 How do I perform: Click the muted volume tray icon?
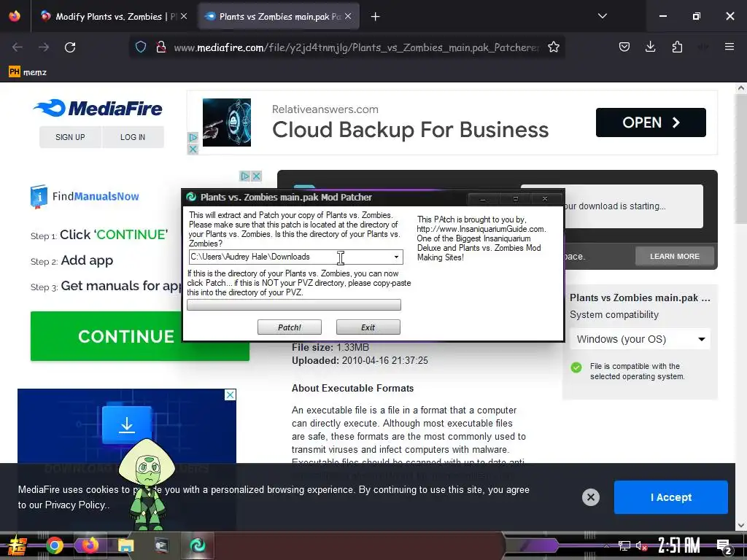pyautogui.click(x=642, y=546)
